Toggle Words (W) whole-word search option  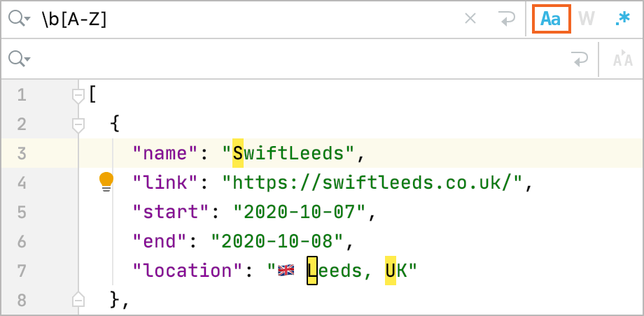click(586, 19)
